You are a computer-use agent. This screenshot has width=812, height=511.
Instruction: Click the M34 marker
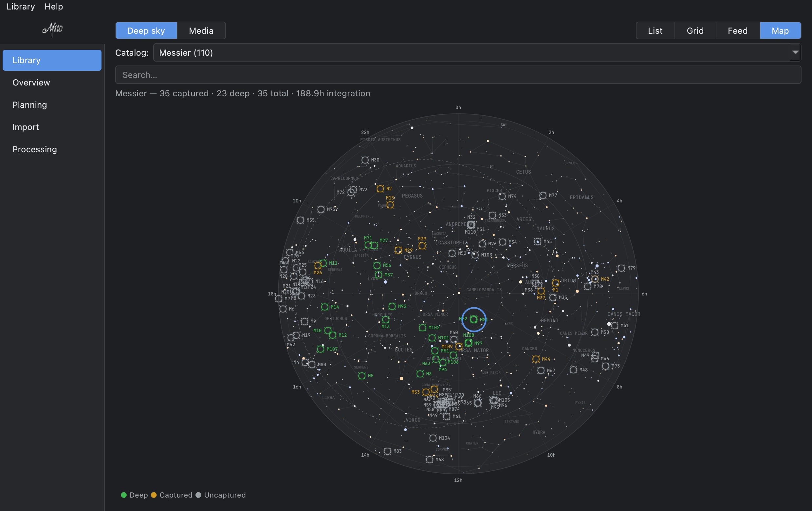(x=503, y=242)
